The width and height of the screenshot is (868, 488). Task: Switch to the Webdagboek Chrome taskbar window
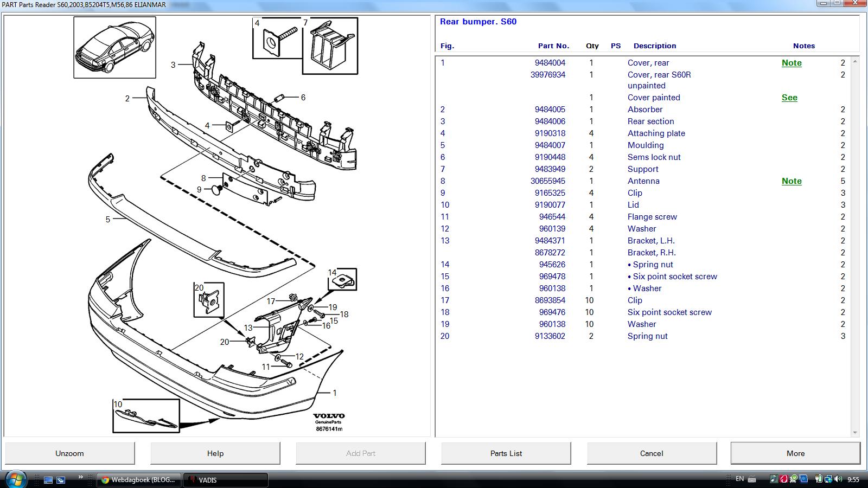(x=139, y=480)
